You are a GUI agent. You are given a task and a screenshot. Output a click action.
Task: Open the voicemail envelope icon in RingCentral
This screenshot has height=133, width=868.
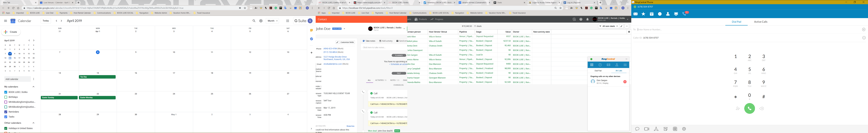click(635, 14)
